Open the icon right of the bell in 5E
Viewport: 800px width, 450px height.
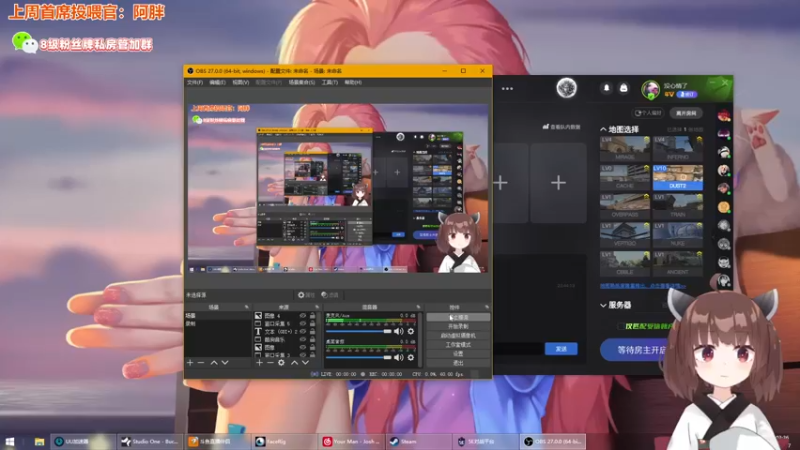(623, 88)
